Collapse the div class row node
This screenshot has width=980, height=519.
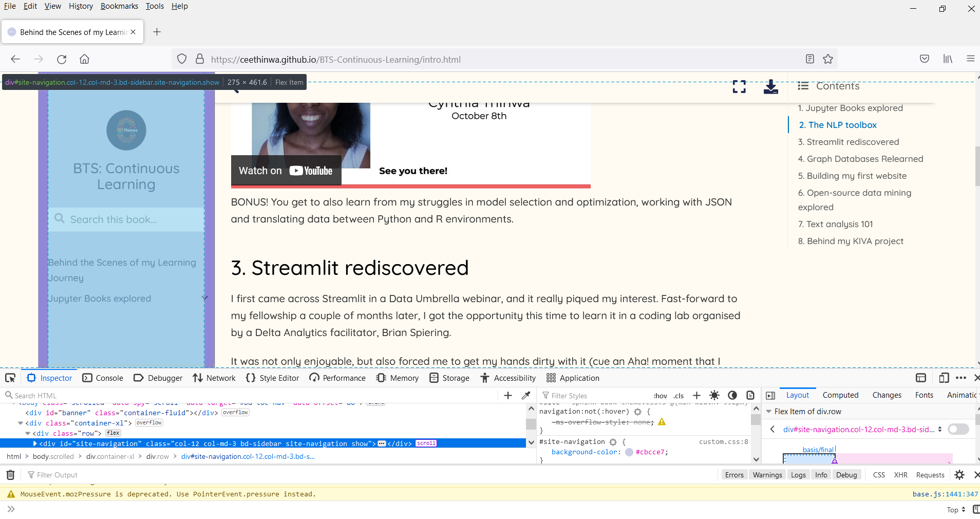[28, 433]
